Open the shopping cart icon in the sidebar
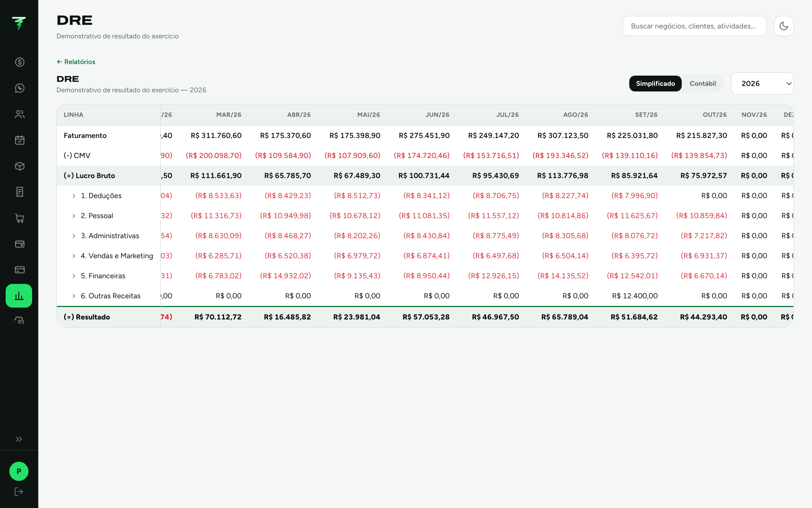The width and height of the screenshot is (812, 508). click(19, 218)
